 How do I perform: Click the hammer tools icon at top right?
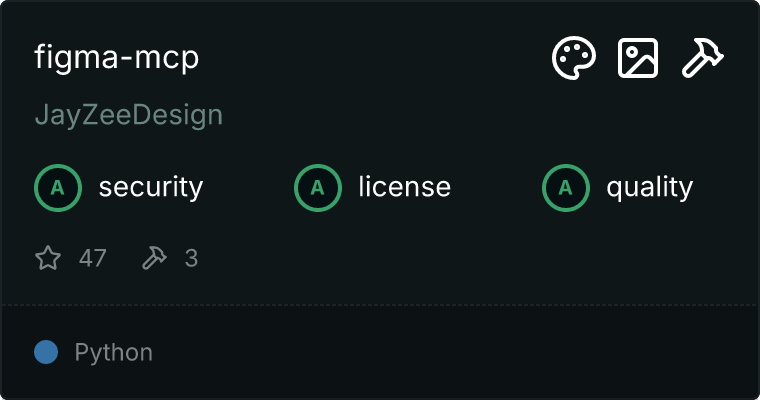point(702,58)
